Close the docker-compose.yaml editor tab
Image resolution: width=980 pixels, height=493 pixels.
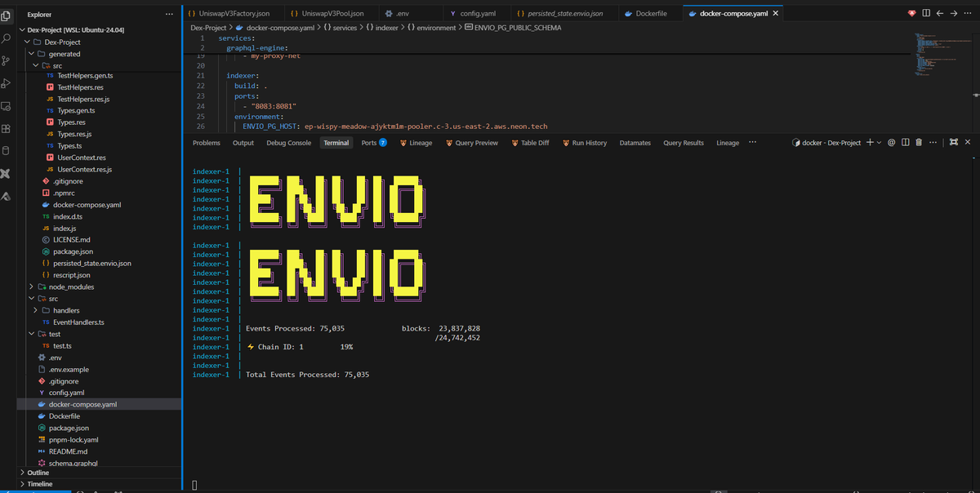(x=775, y=14)
